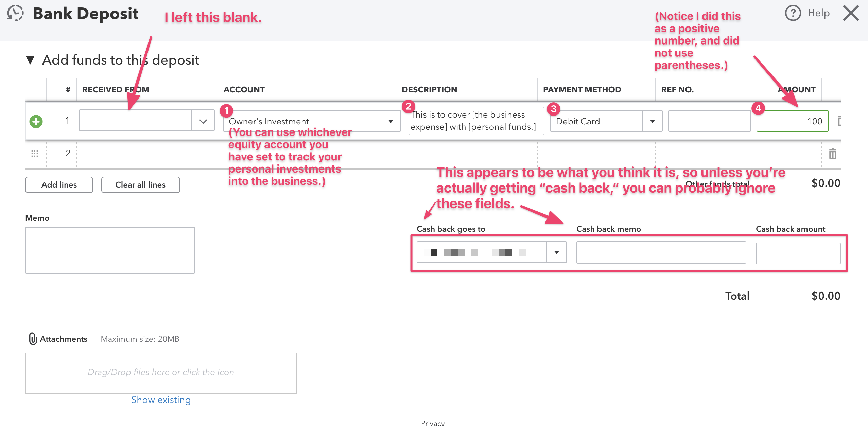
Task: Click the green plus icon on line 1
Action: [36, 121]
